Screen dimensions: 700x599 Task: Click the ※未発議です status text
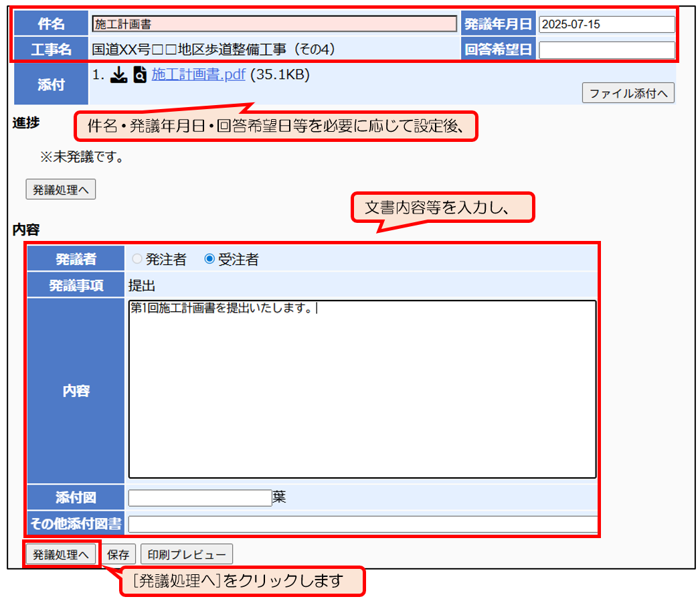coord(82,159)
